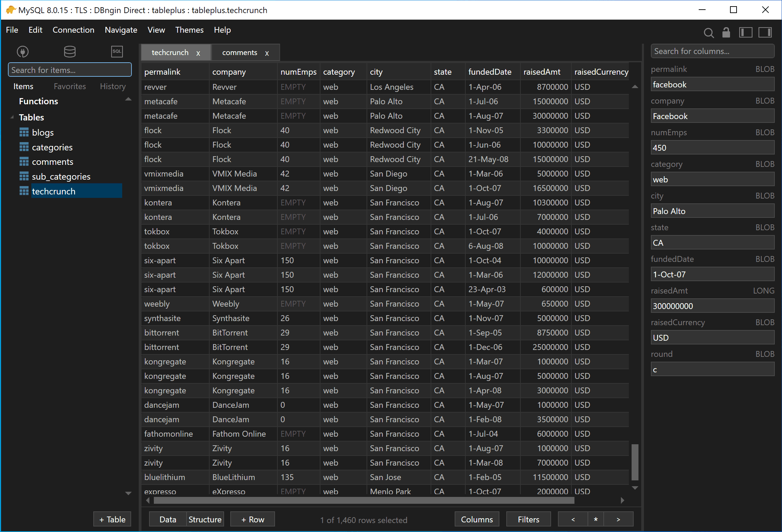Click the connection plug icon in the sidebar
Screen dimensions: 782x532
tap(22, 51)
